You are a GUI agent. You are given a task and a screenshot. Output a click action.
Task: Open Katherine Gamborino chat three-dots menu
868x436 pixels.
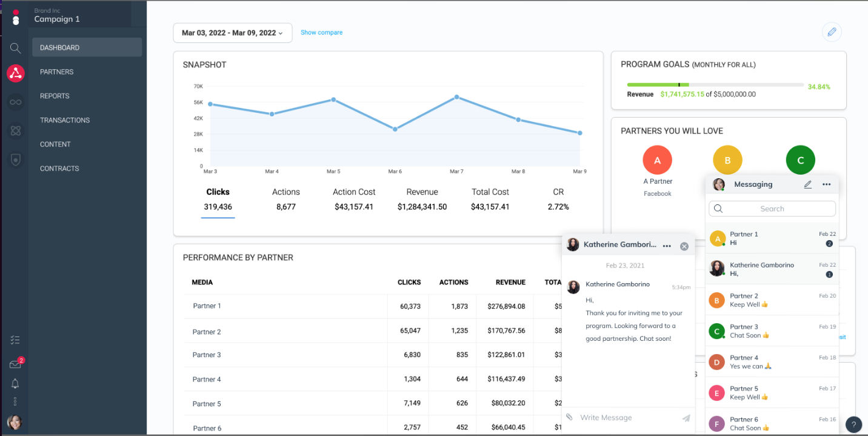coord(667,246)
